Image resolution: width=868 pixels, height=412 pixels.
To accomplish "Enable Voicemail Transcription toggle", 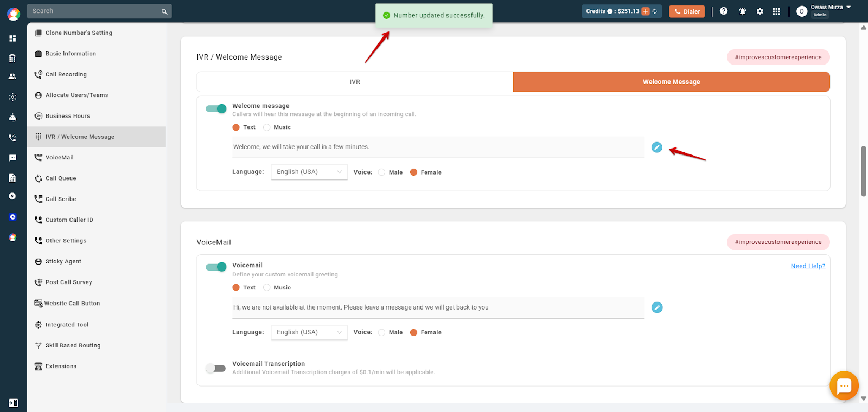I will (216, 369).
